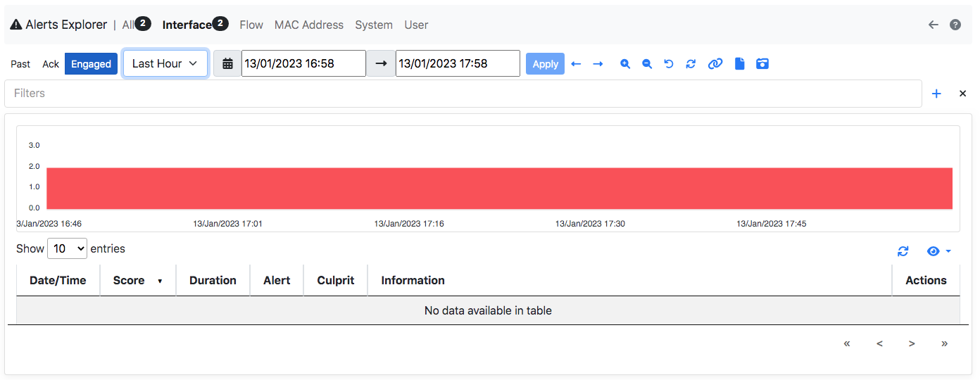980x380 pixels.
Task: Open the Last Hour preset dropdown
Action: 165,63
